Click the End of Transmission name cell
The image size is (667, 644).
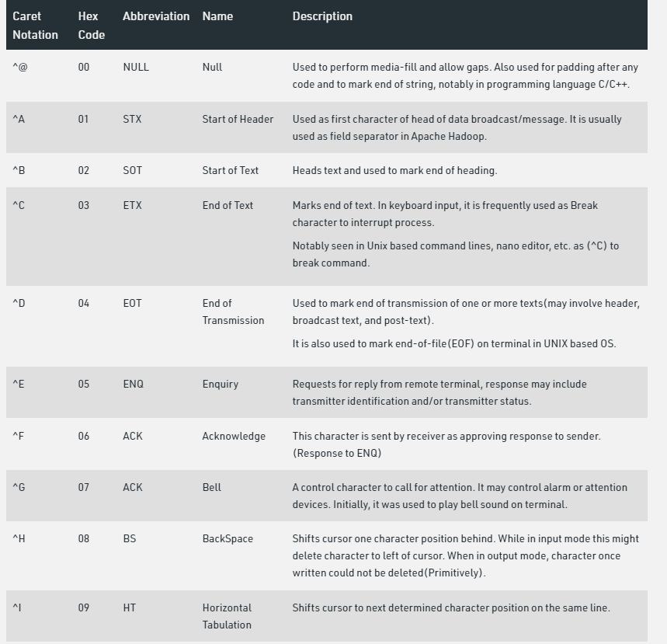pyautogui.click(x=233, y=312)
